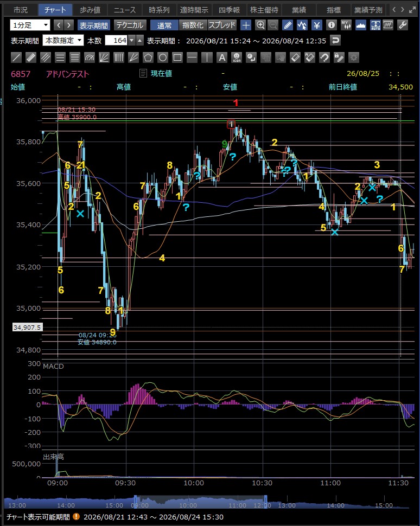Expand the chart panel to full size
Screen dimensions: 420x526
point(412,10)
